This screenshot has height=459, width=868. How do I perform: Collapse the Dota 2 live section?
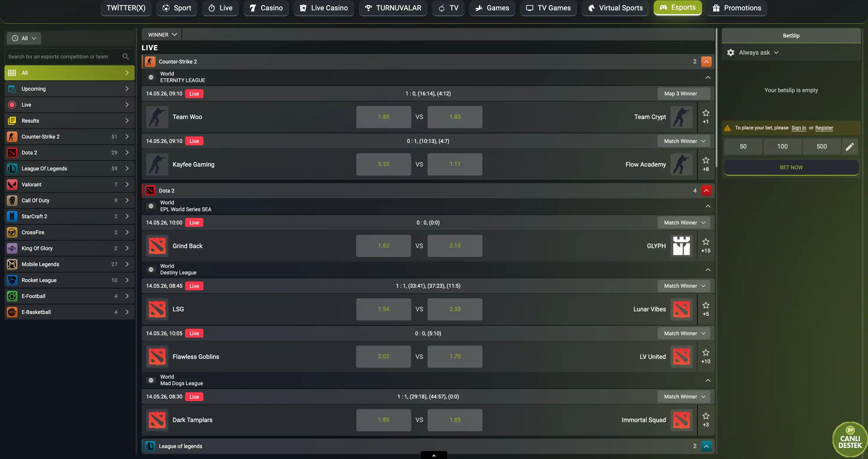coord(706,191)
